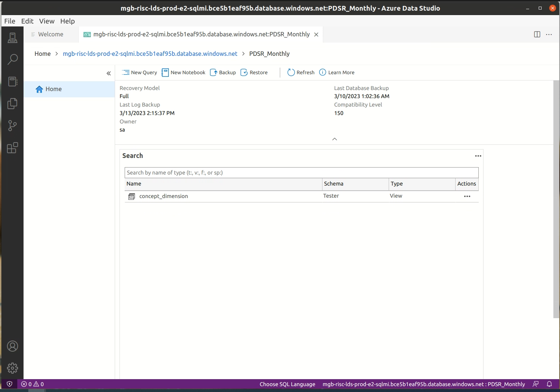Open the Connections view in activity bar
This screenshot has width=560, height=392.
pyautogui.click(x=13, y=37)
